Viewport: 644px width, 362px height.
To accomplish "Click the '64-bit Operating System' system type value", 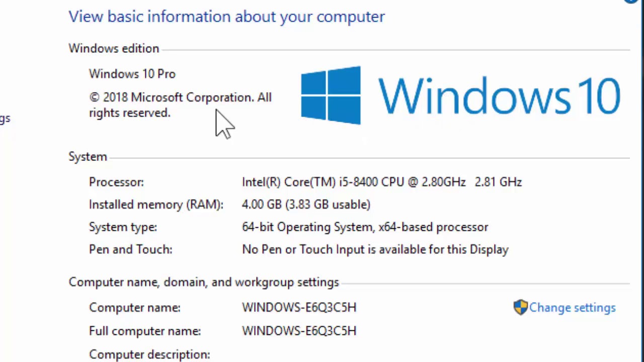I will (365, 227).
